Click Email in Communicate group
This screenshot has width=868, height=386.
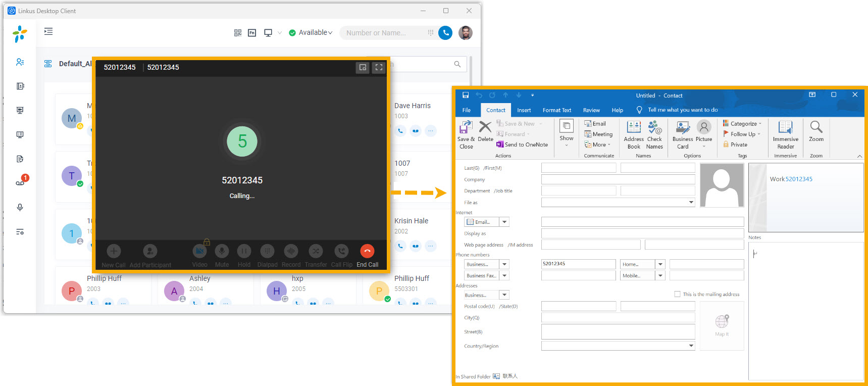(x=595, y=124)
